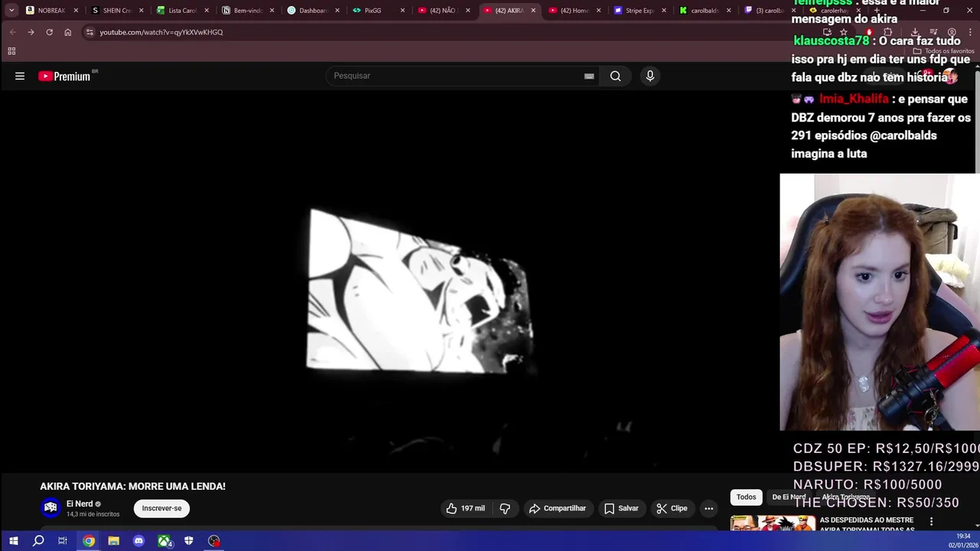Screen dimensions: 980x551
Task: Create a clip with Clipe button
Action: pyautogui.click(x=671, y=508)
